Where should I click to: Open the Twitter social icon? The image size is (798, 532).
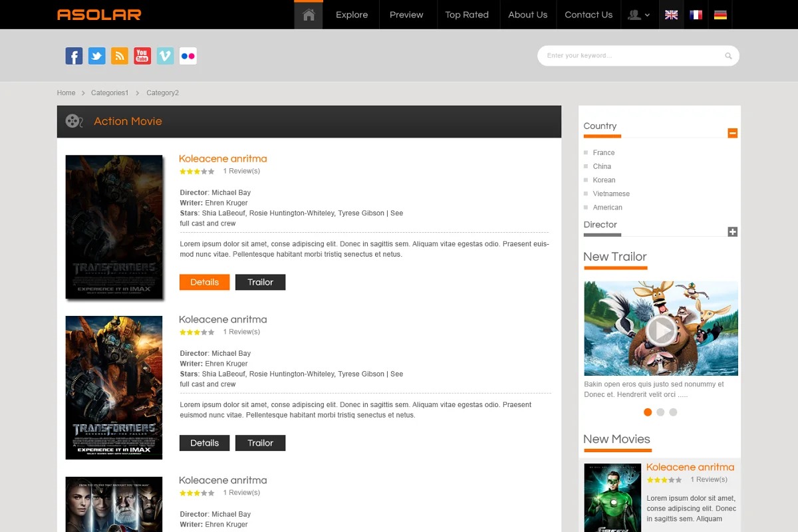(x=97, y=56)
